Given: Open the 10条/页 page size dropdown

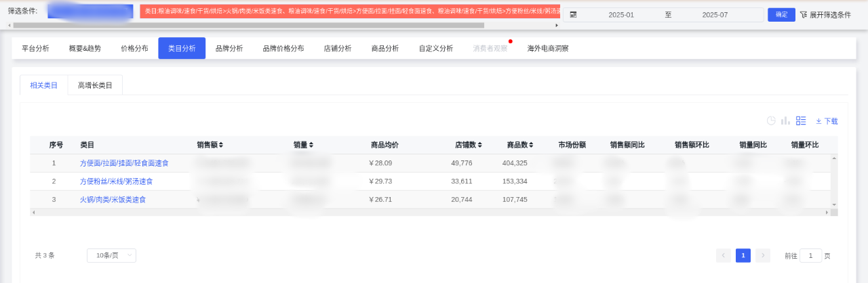Looking at the screenshot, I should 111,255.
